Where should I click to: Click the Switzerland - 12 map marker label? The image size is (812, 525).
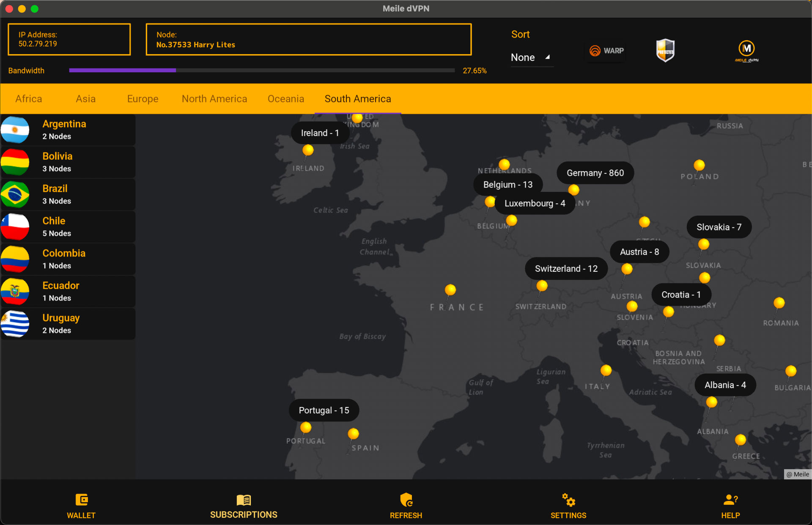pyautogui.click(x=566, y=269)
